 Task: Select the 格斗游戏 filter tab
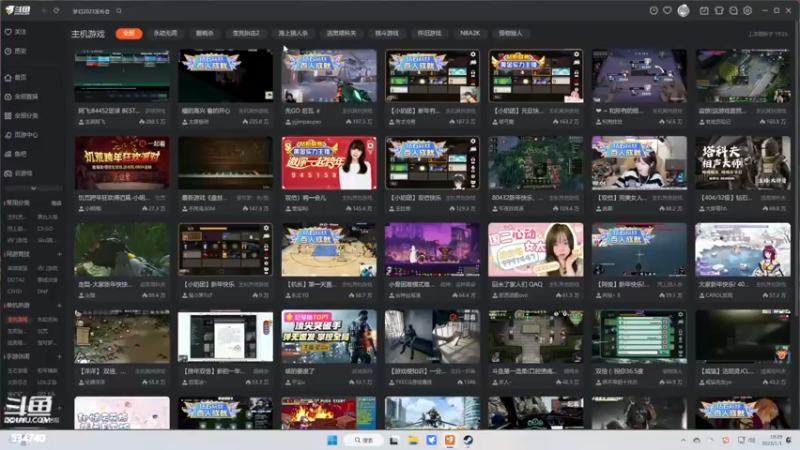pos(387,33)
